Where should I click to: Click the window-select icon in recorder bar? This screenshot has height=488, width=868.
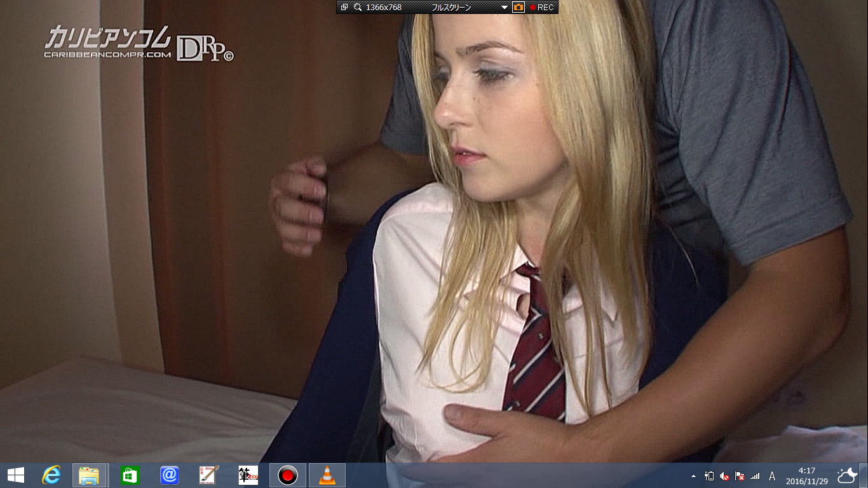click(344, 7)
